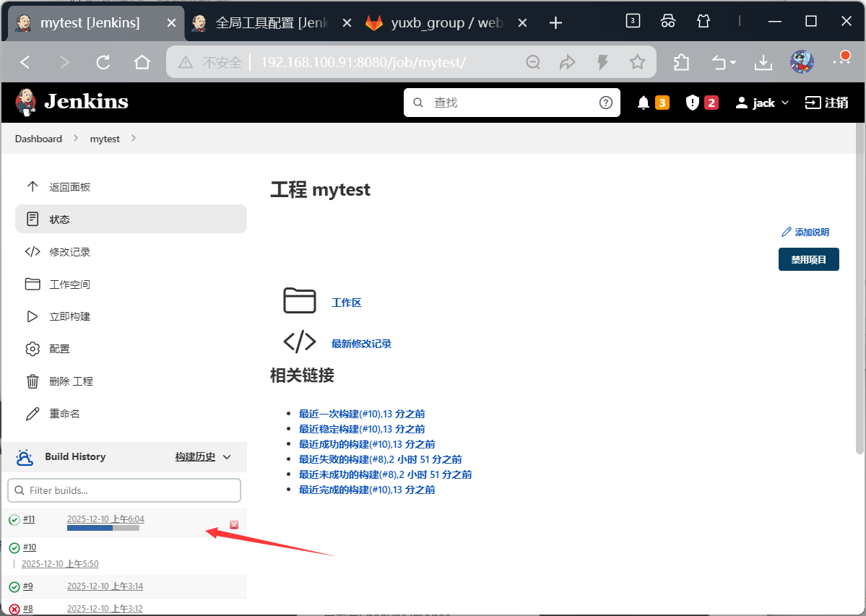
Task: Click the Filter builds input field
Action: pos(124,490)
